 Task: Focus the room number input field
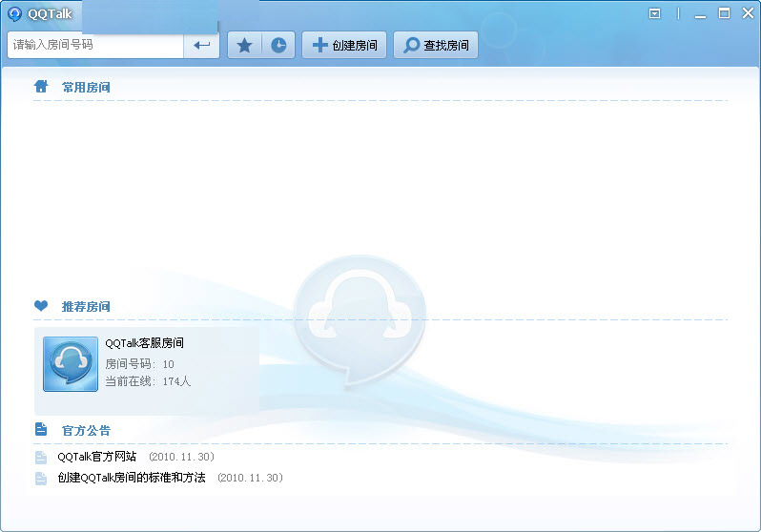[95, 45]
